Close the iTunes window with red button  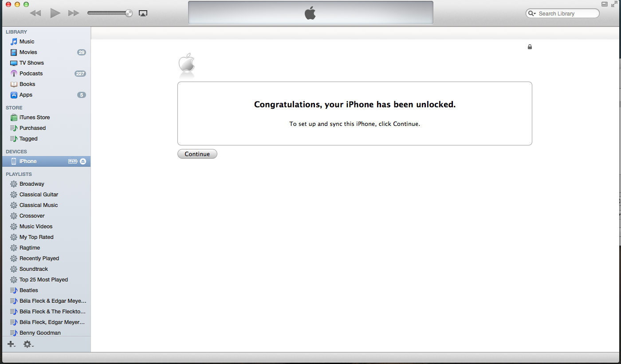[8, 4]
